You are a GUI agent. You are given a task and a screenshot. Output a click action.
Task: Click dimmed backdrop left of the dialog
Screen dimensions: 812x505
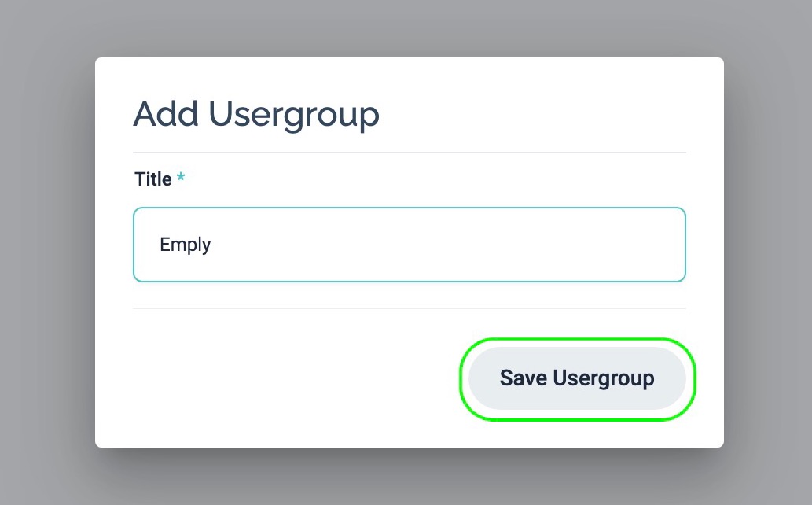pos(47,252)
